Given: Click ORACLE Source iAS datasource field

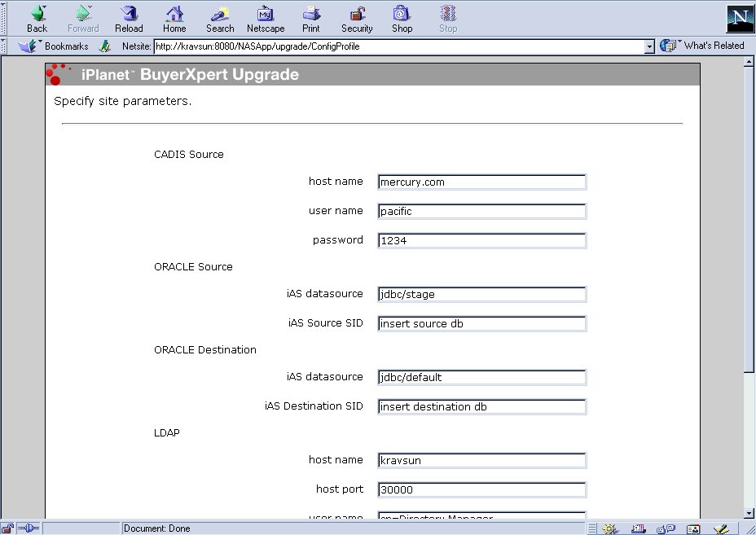Looking at the screenshot, I should pyautogui.click(x=482, y=295).
